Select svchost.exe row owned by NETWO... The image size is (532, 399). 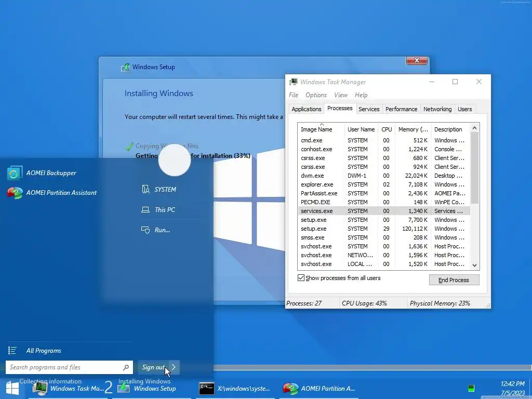[384, 255]
